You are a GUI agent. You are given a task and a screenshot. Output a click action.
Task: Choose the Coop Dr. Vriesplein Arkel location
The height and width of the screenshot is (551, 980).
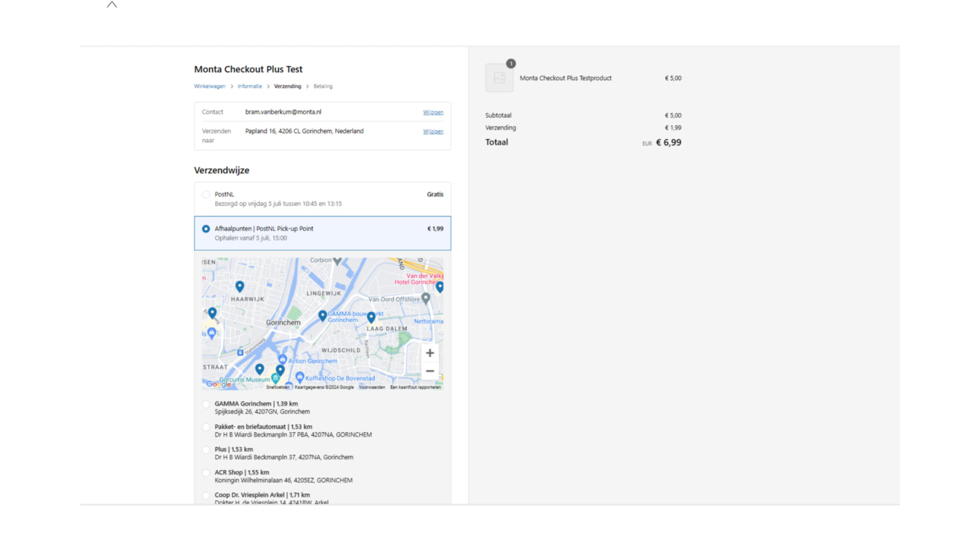[x=206, y=495]
